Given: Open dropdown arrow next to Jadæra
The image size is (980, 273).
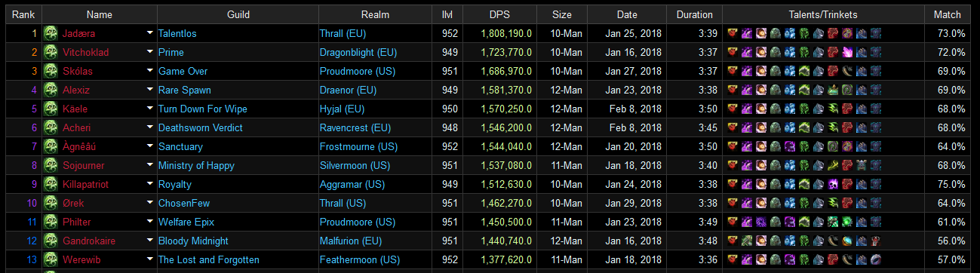Looking at the screenshot, I should tap(149, 33).
